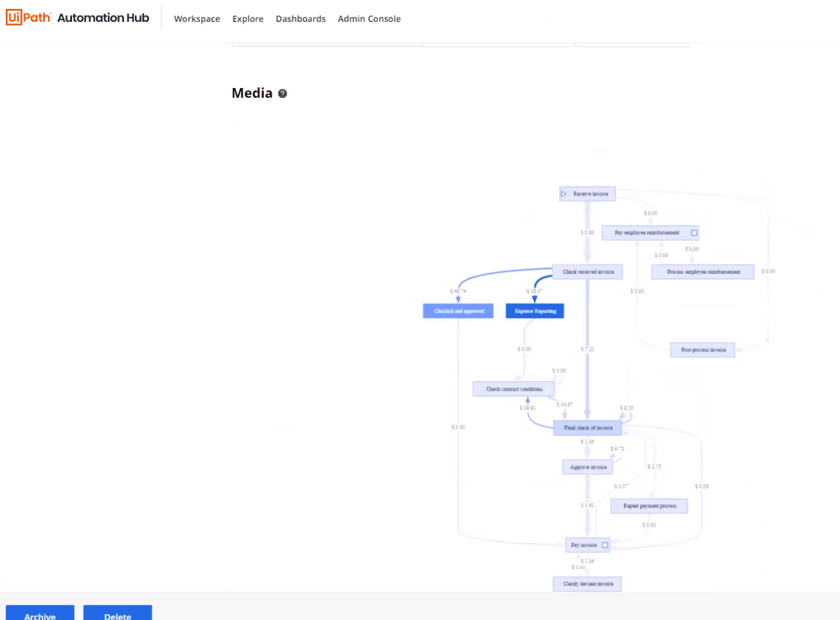Image resolution: width=840 pixels, height=620 pixels.
Task: Click the Automation Hub title text
Action: (103, 18)
